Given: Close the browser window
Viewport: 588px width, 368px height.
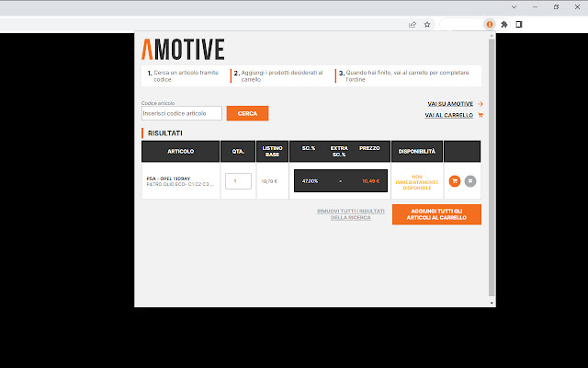Looking at the screenshot, I should [x=577, y=6].
